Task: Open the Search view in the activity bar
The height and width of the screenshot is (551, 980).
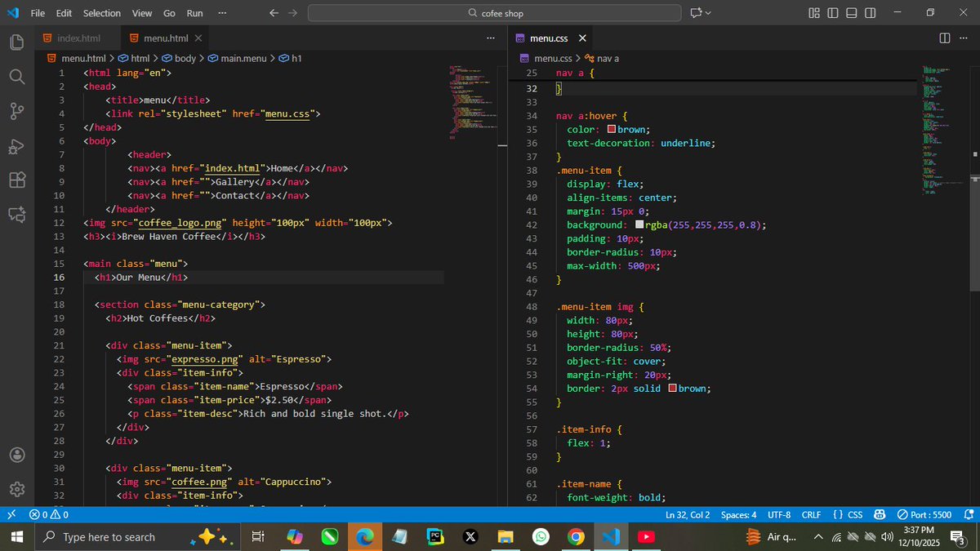Action: click(16, 77)
